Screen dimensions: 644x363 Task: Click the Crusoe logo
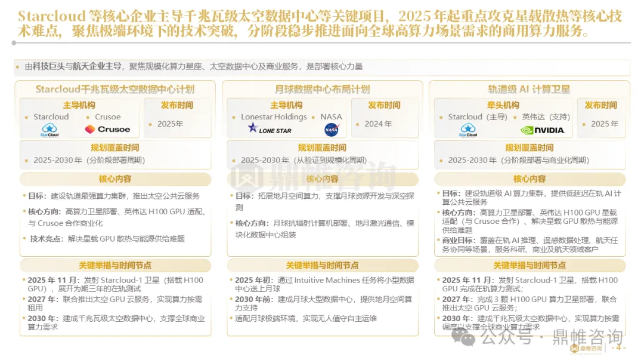pos(107,130)
